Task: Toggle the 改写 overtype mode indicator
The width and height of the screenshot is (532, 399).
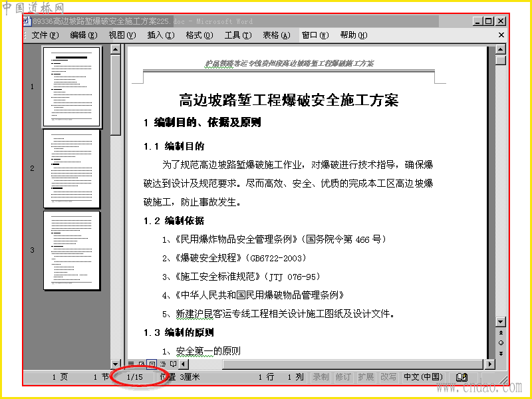Action: point(388,377)
